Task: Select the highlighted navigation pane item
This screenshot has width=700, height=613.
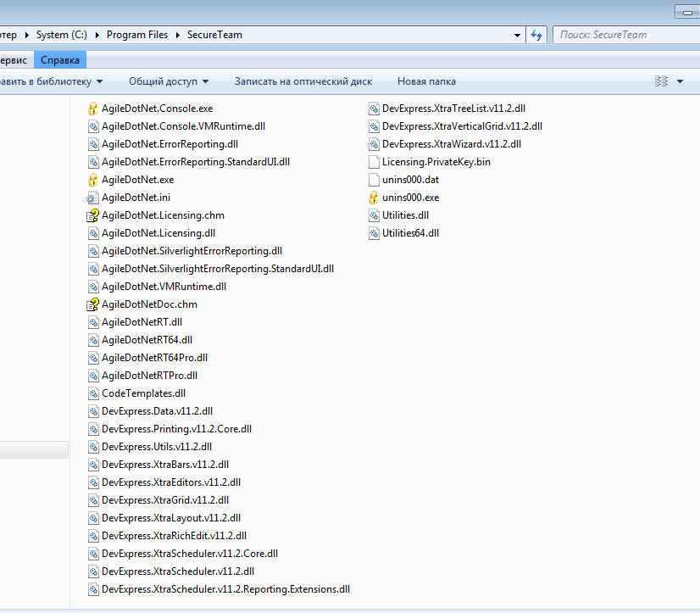Action: [x=34, y=450]
